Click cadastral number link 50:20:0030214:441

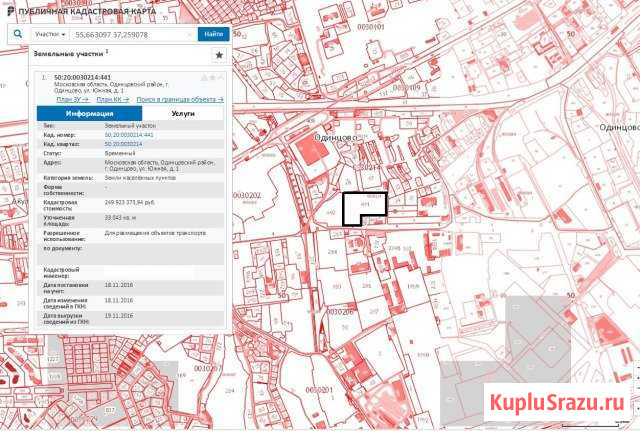coord(129,135)
